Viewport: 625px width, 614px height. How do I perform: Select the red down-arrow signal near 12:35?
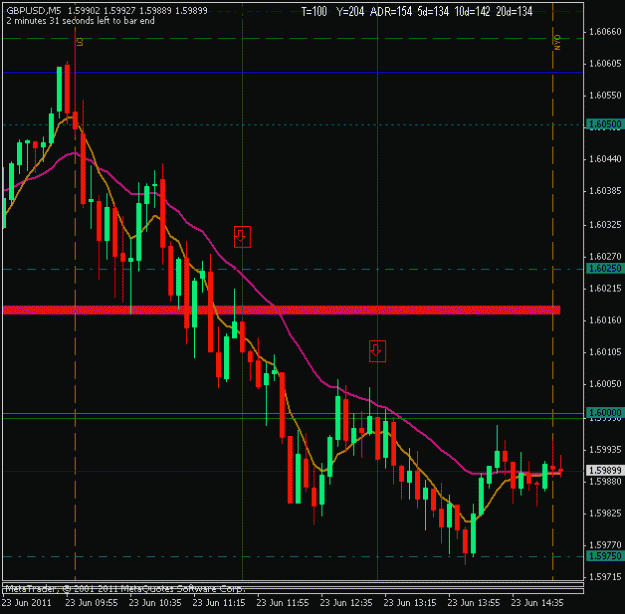click(377, 351)
